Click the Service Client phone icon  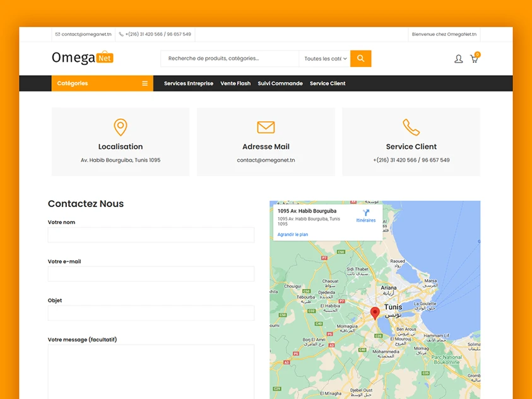click(411, 127)
